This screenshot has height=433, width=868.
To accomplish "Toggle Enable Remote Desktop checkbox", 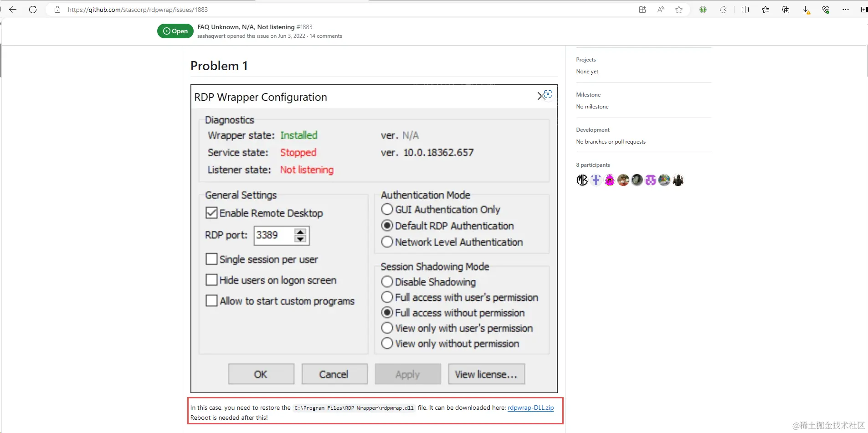I will (x=211, y=213).
